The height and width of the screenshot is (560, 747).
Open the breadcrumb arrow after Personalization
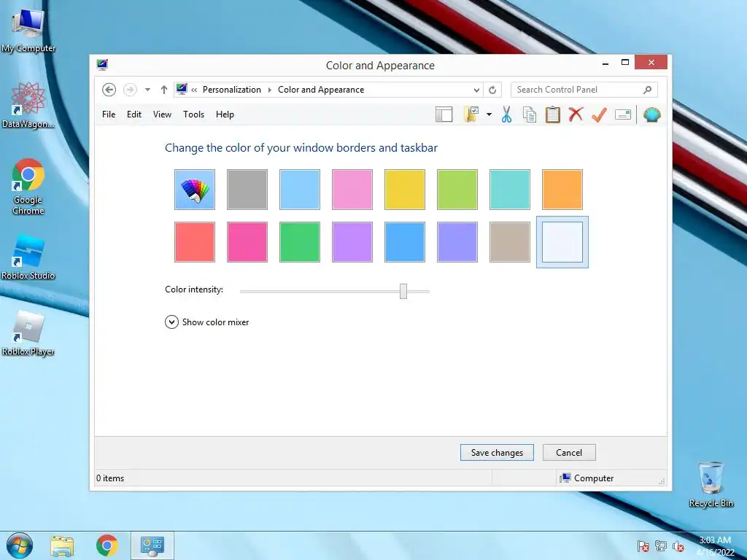tap(270, 90)
